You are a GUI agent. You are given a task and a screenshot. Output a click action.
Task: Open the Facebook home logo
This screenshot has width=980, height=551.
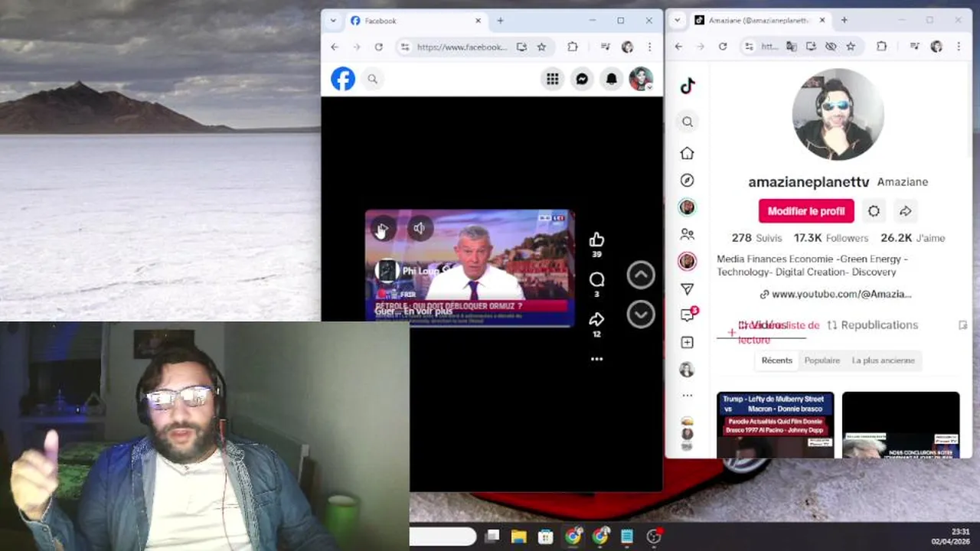(x=343, y=79)
